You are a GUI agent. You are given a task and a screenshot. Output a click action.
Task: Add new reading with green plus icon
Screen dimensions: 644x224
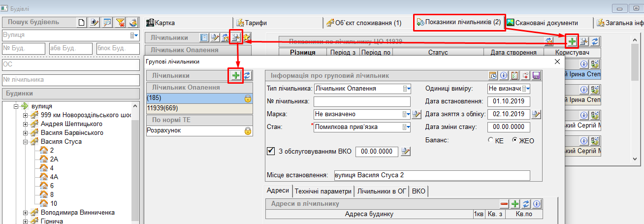[x=572, y=41]
